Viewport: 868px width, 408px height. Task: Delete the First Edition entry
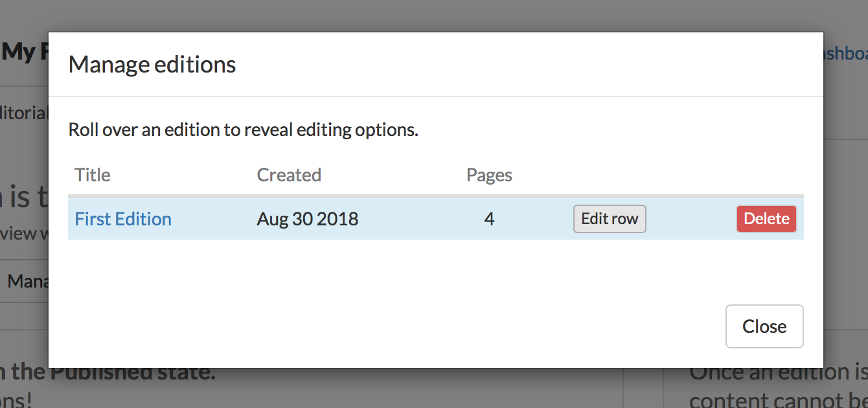[x=766, y=219]
